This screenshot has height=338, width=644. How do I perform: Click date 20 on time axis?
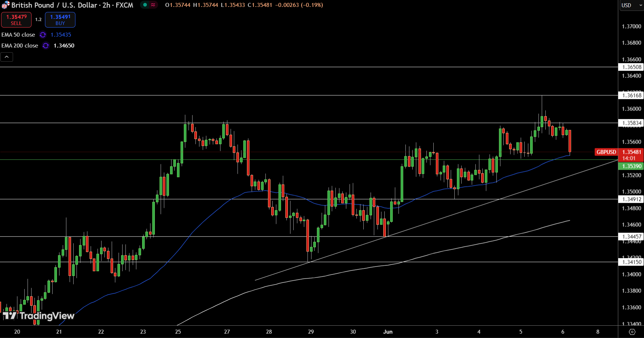(17, 332)
